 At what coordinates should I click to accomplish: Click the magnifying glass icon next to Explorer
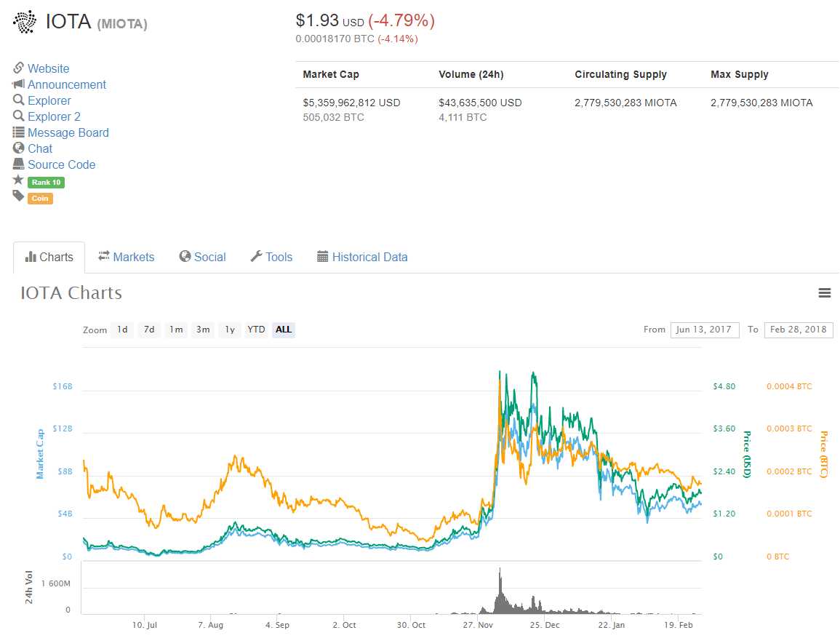pyautogui.click(x=19, y=100)
